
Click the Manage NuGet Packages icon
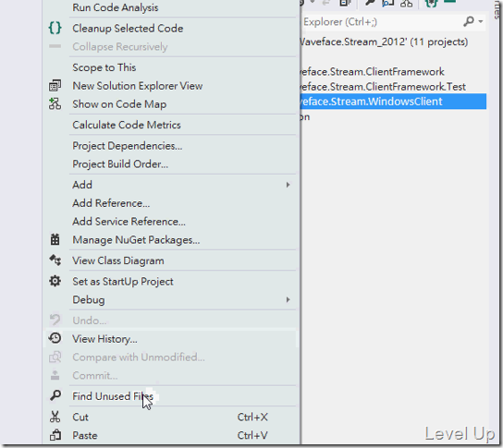pyautogui.click(x=55, y=239)
